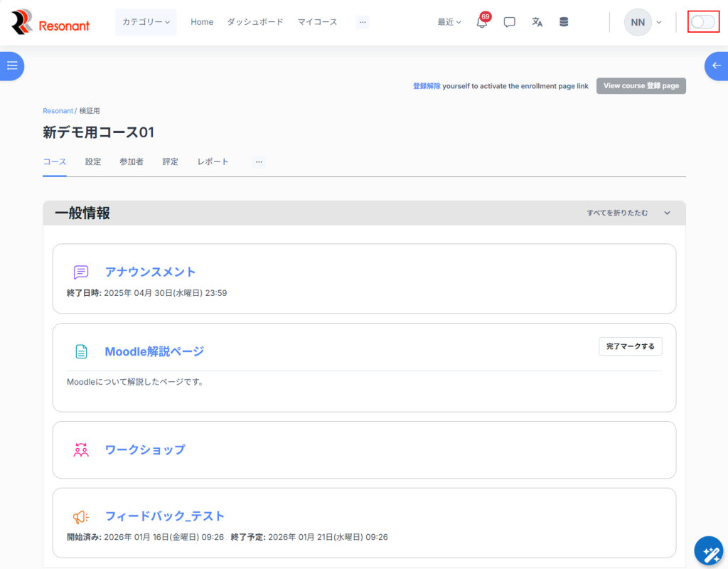
Task: Click the database stack icon in header
Action: point(564,22)
